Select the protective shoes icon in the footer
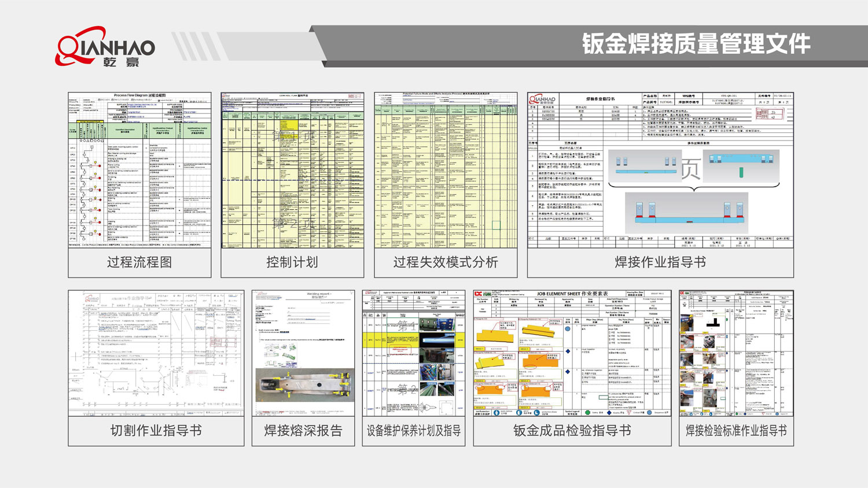The width and height of the screenshot is (868, 488). pyautogui.click(x=535, y=412)
